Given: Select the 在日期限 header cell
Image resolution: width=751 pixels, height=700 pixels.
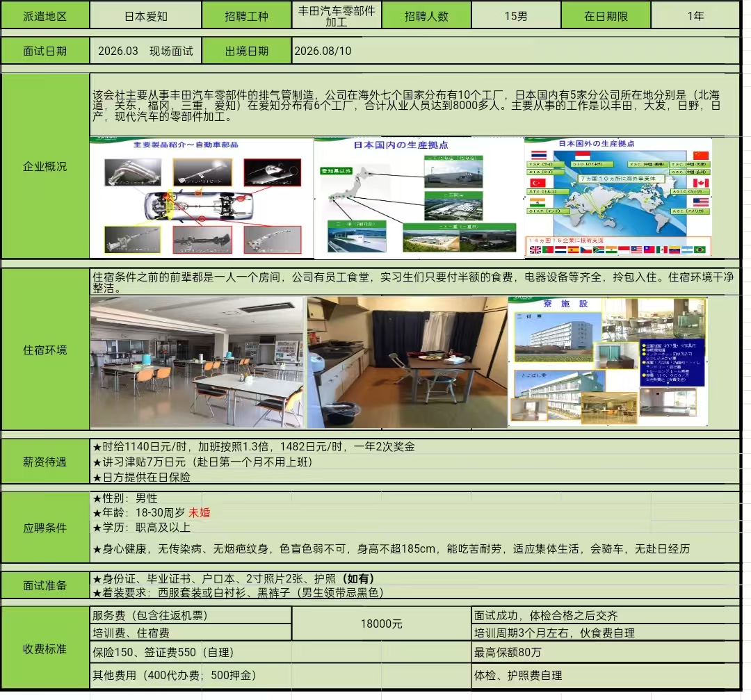Looking at the screenshot, I should coord(606,16).
